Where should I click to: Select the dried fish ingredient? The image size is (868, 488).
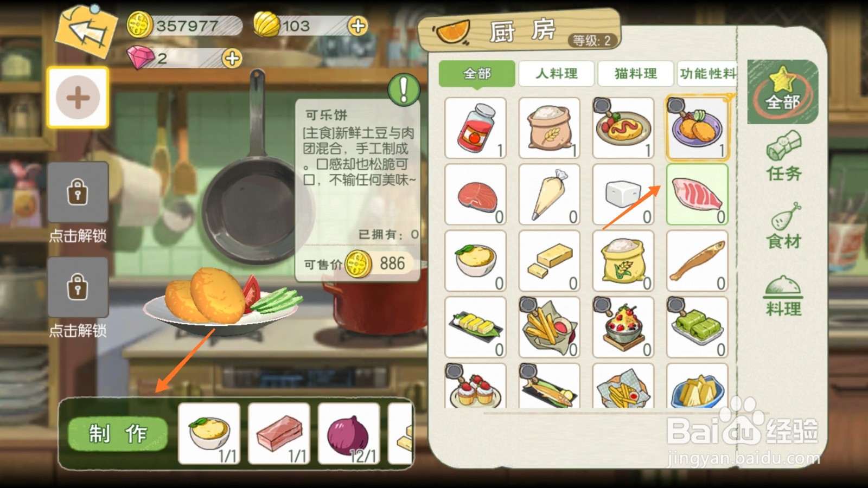[697, 261]
